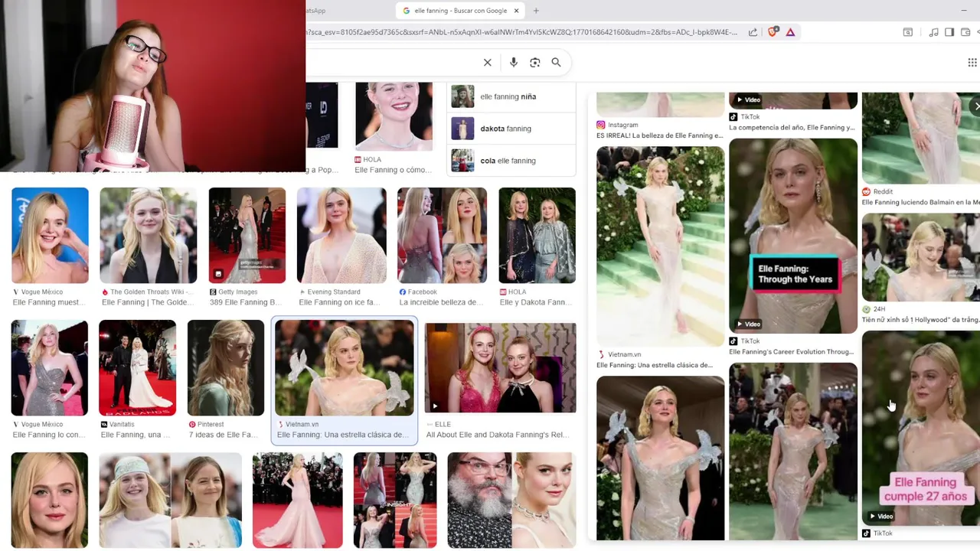Screen dimensions: 980x551
Task: Toggle the browser sidebar panel icon
Action: coord(949,32)
